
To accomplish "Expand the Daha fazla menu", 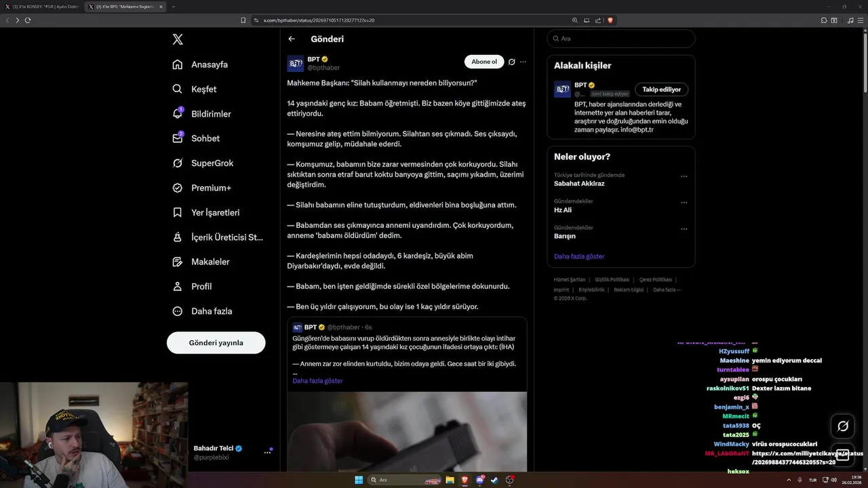I will tap(202, 311).
